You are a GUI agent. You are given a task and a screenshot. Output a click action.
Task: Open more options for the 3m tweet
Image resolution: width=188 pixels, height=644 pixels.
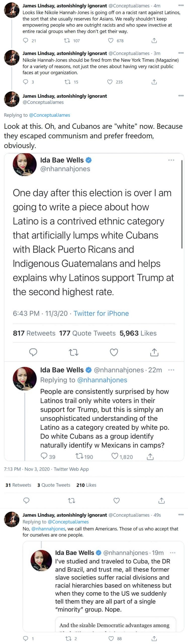(181, 53)
